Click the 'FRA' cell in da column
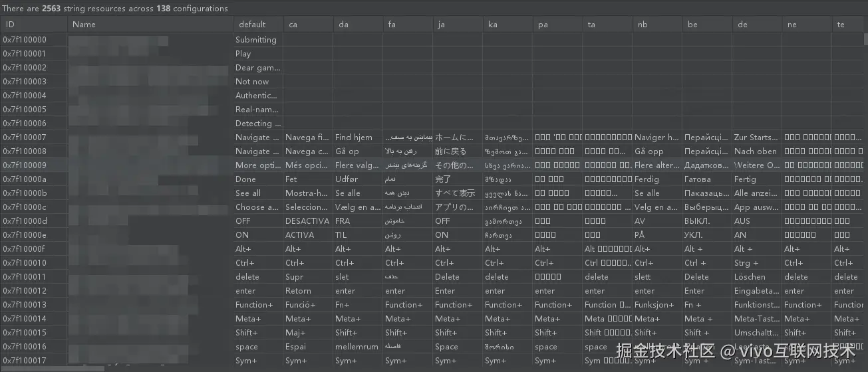868x372 pixels. tap(359, 221)
